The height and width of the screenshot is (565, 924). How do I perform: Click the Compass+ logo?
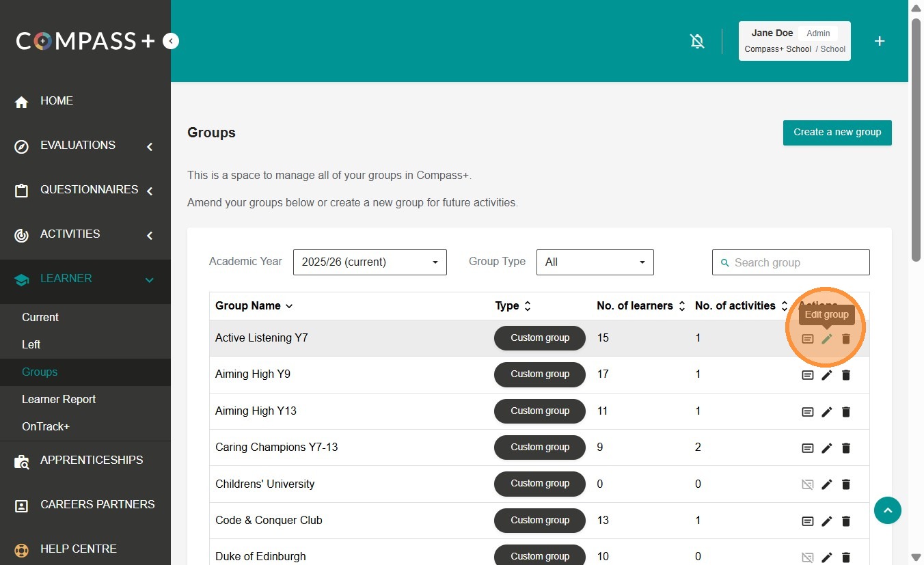click(86, 41)
